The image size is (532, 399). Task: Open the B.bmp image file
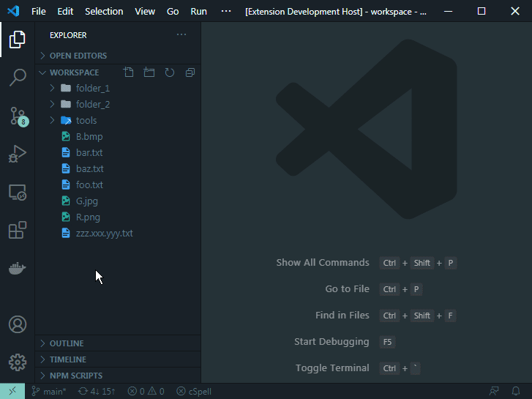coord(117,136)
